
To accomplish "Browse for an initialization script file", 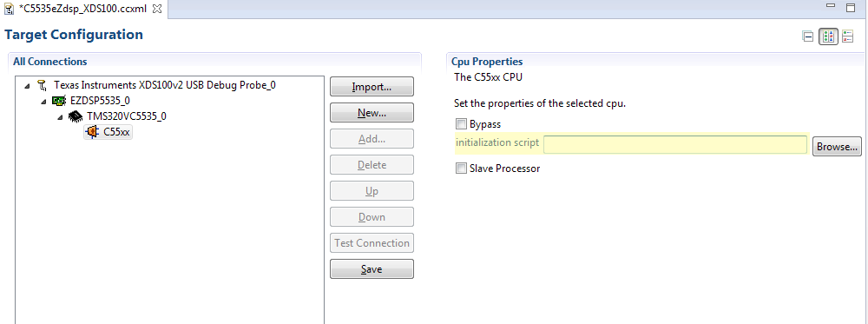I will click(x=837, y=147).
